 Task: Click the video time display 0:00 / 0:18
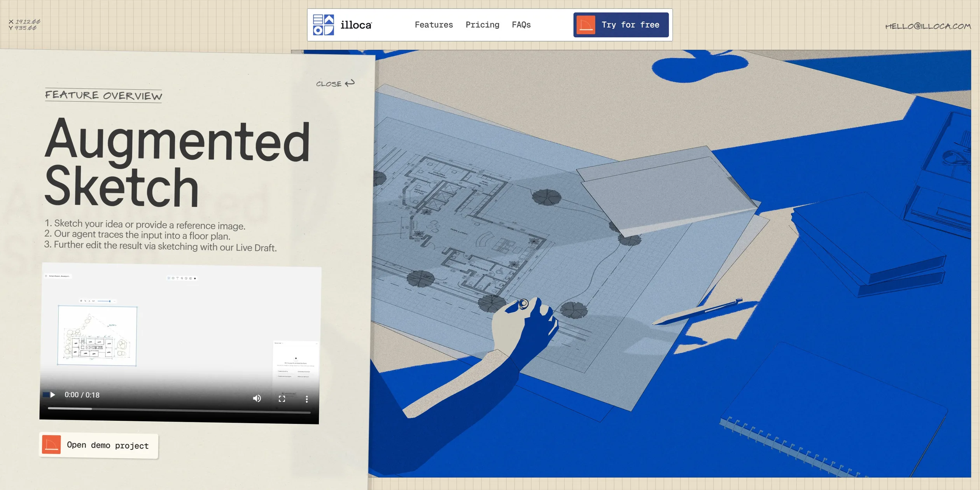coord(82,395)
